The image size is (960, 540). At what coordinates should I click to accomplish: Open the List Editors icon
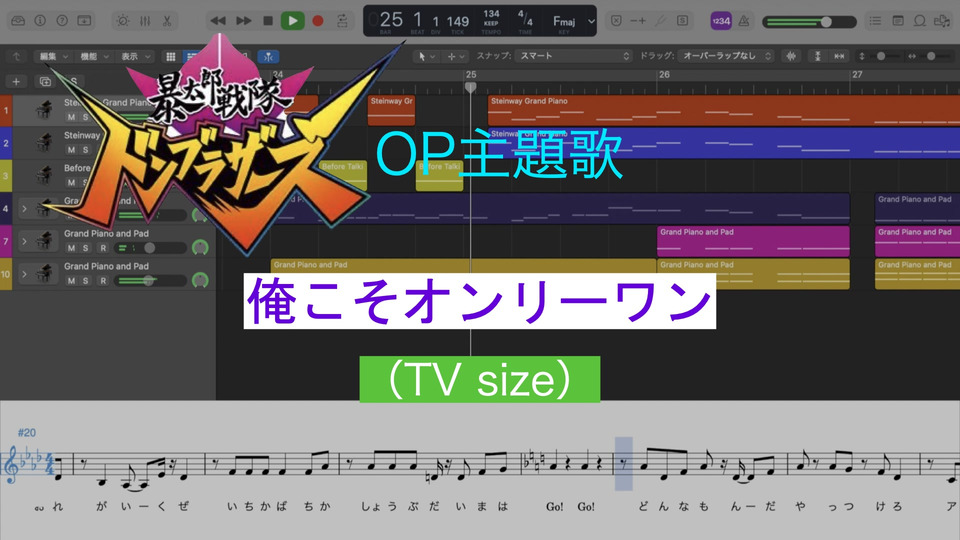tap(876, 21)
